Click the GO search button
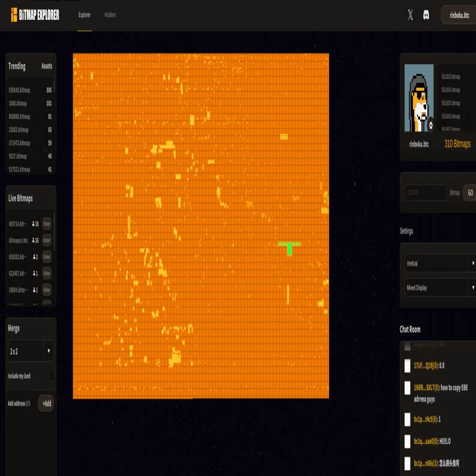This screenshot has height=476, width=476. tap(470, 193)
